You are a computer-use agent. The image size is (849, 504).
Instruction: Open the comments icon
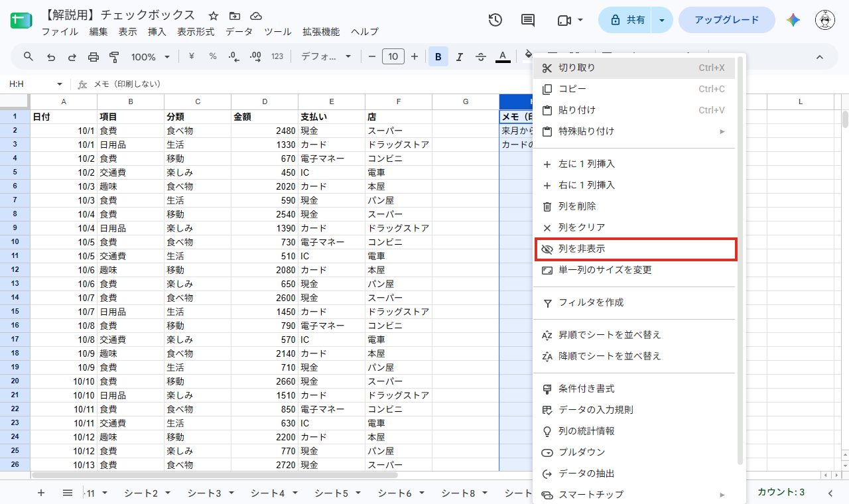point(528,20)
